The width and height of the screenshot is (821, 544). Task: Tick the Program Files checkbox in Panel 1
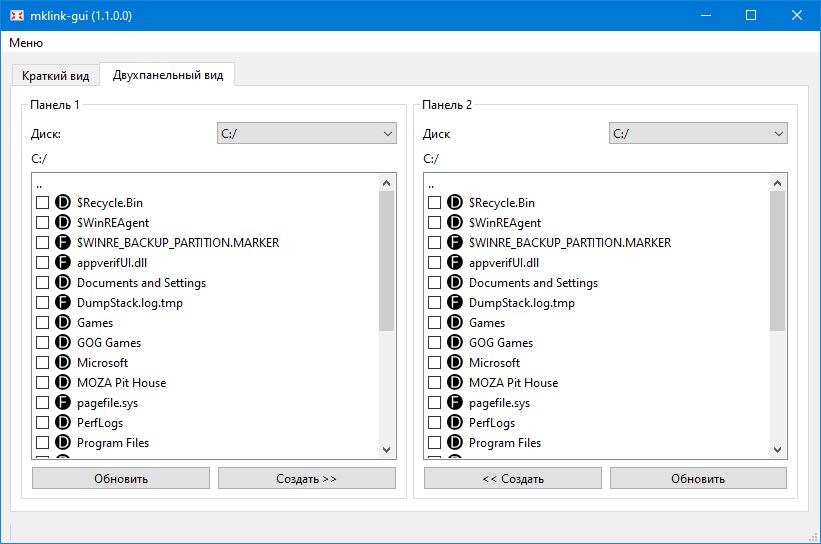[x=42, y=442]
